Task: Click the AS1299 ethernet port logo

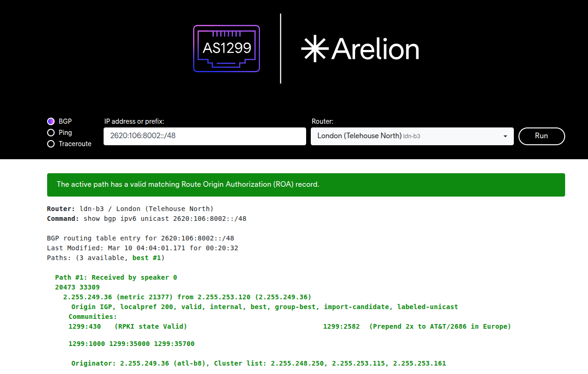Action: click(x=226, y=49)
